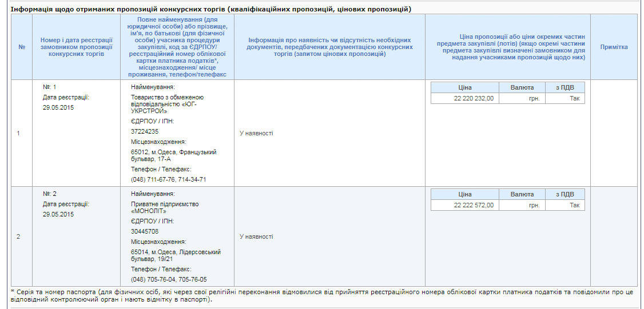
Task: Click the "Номер і дата реєстрації" column header
Action: [72, 47]
